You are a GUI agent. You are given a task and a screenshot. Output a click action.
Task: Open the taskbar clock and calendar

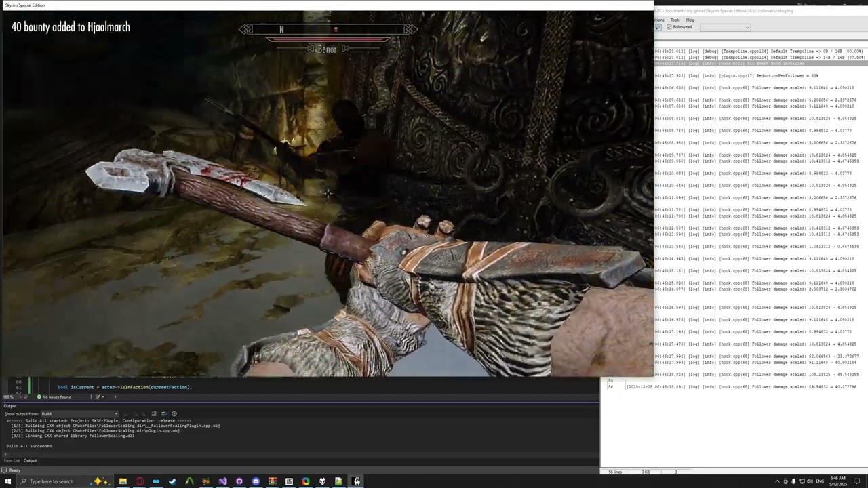838,481
